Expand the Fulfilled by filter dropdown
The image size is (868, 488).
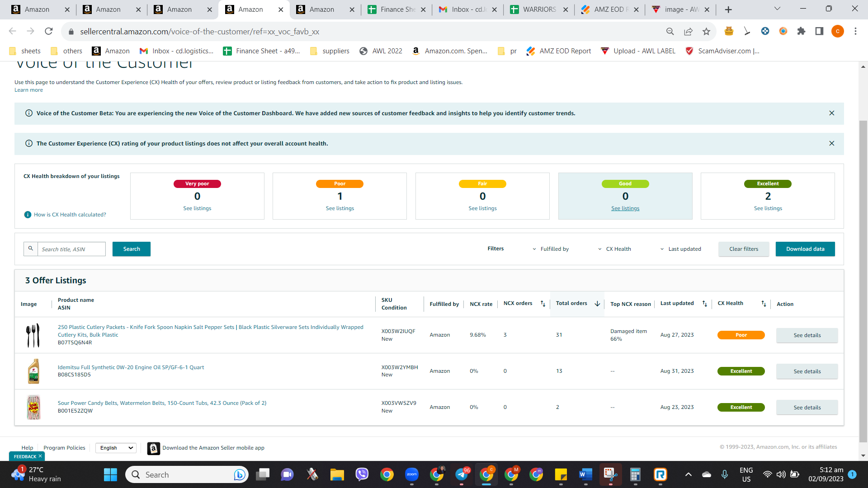pyautogui.click(x=551, y=249)
